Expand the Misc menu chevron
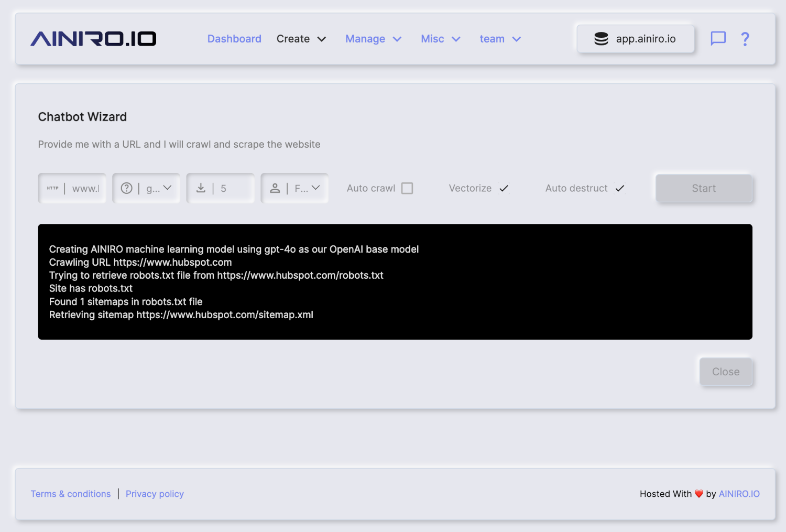786x532 pixels. [456, 39]
